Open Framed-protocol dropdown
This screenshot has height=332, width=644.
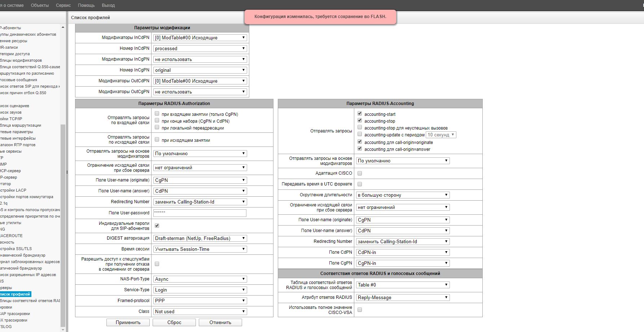pos(200,301)
